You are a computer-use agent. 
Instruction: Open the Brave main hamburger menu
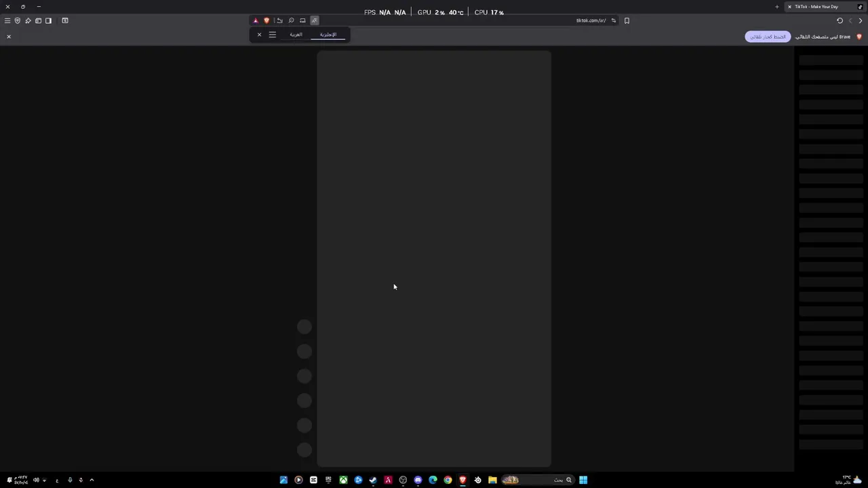click(x=7, y=20)
